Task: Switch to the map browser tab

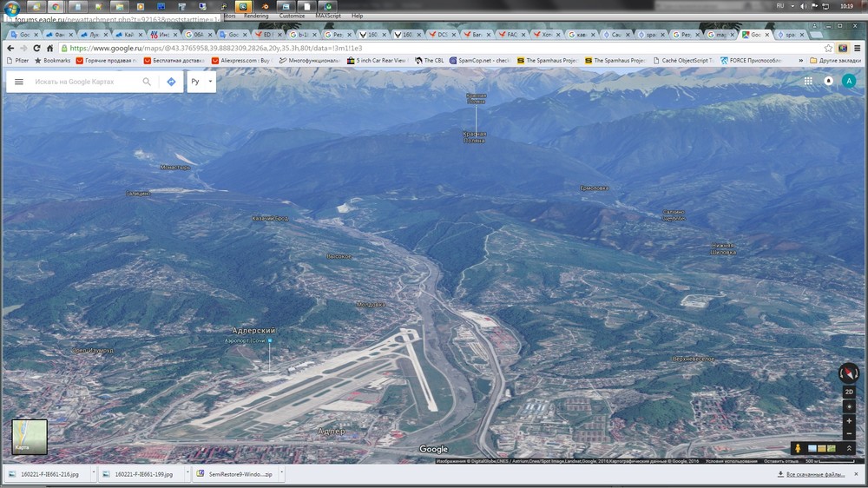Action: [720, 35]
